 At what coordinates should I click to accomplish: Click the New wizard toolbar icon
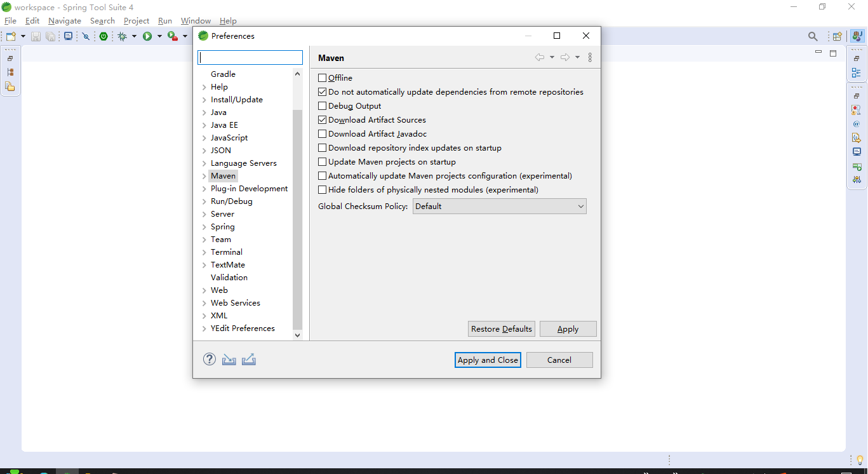[10, 36]
